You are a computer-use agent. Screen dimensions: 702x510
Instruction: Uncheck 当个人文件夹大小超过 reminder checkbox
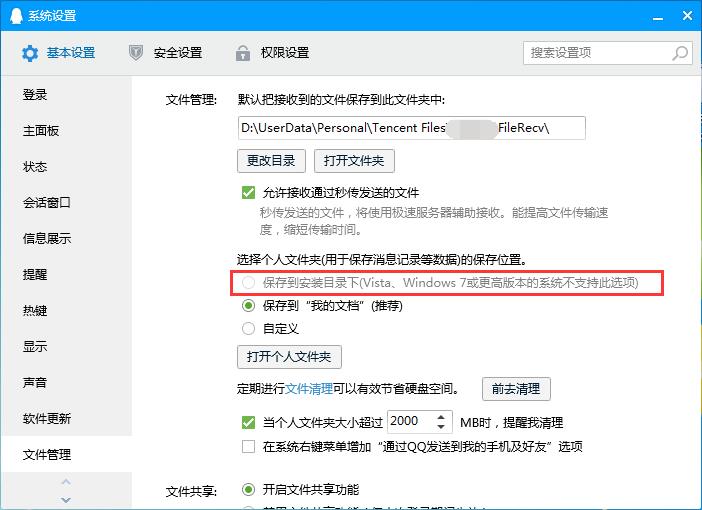[x=248, y=422]
